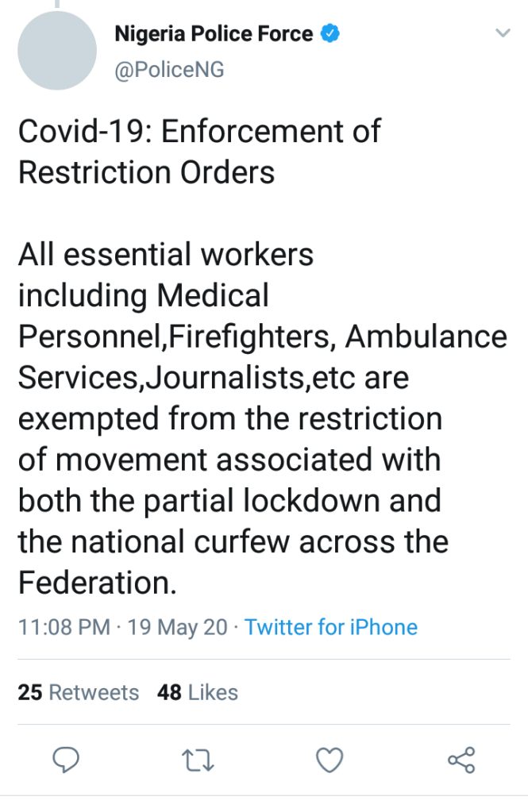Image resolution: width=528 pixels, height=812 pixels.
Task: Click the 19 May 20 date
Action: coord(177,627)
